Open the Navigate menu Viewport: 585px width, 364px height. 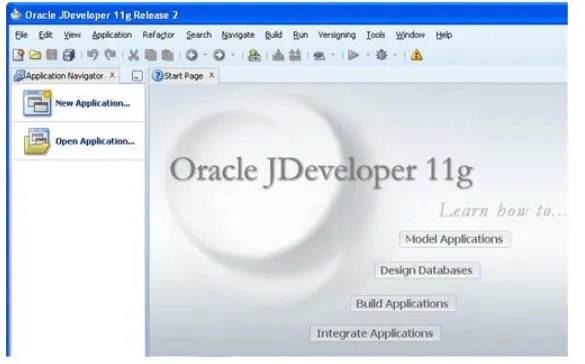tap(238, 35)
